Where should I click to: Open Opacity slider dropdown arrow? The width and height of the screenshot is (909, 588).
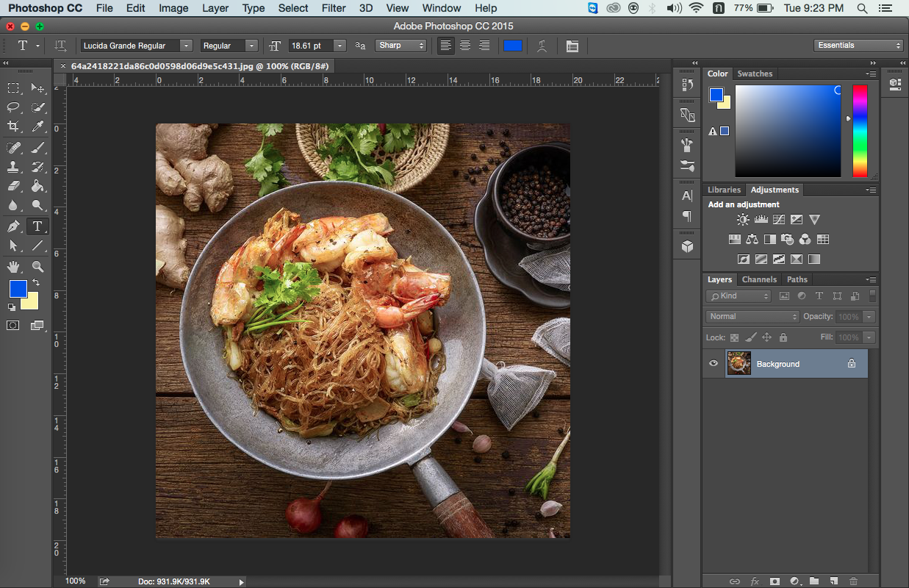[869, 317]
